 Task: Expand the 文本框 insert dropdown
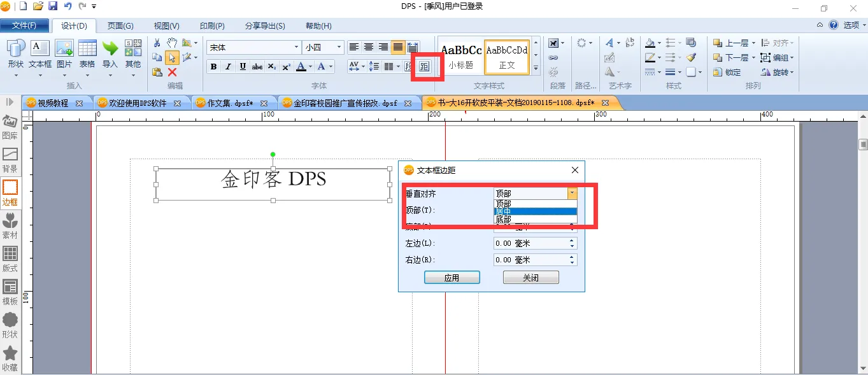coord(40,75)
